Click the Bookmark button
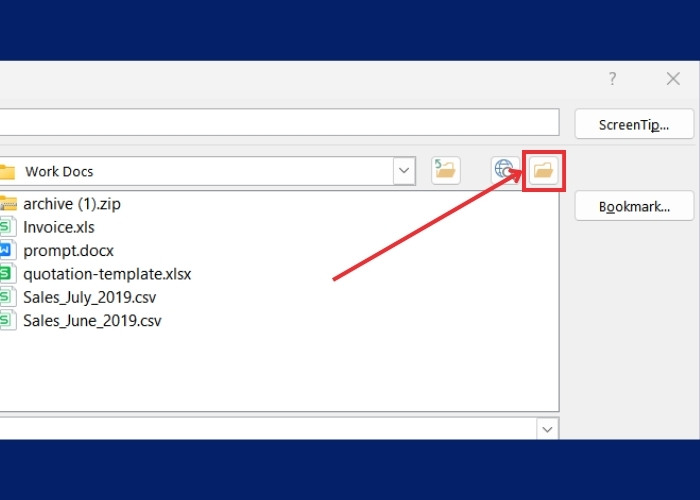700x500 pixels. [x=634, y=206]
